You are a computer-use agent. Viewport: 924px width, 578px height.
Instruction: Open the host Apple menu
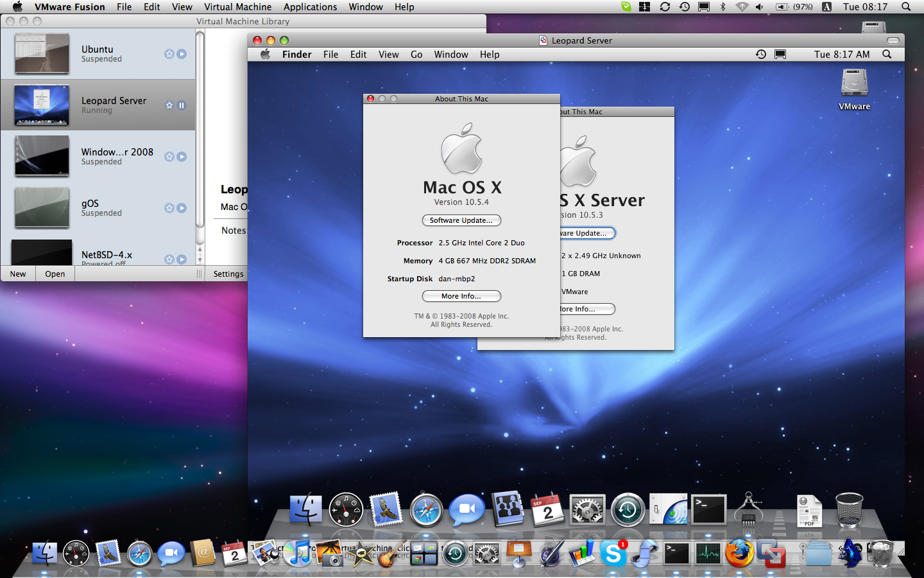(x=18, y=6)
